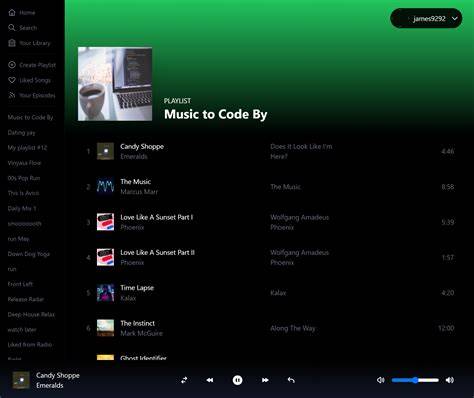Click album name Along The Way

[x=293, y=328]
